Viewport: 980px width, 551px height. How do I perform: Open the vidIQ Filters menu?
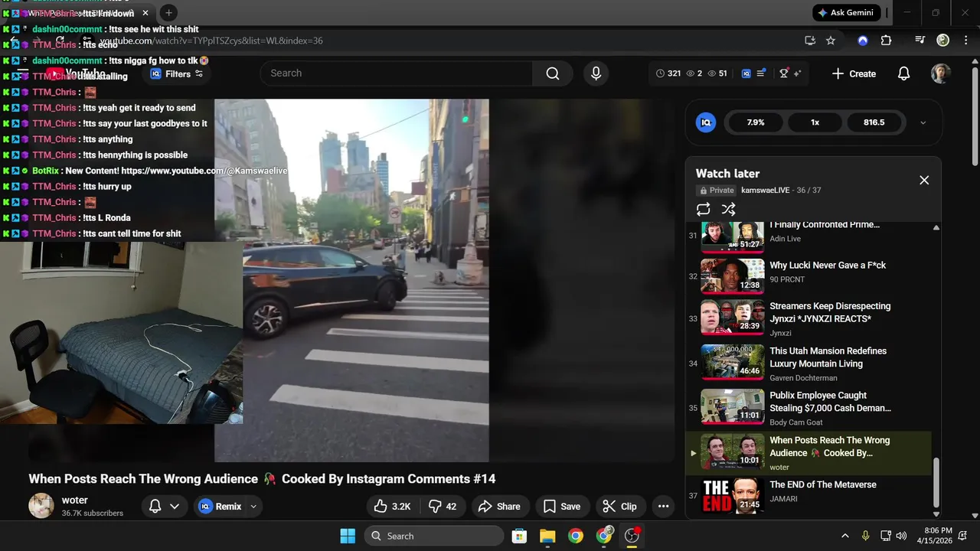click(x=177, y=73)
